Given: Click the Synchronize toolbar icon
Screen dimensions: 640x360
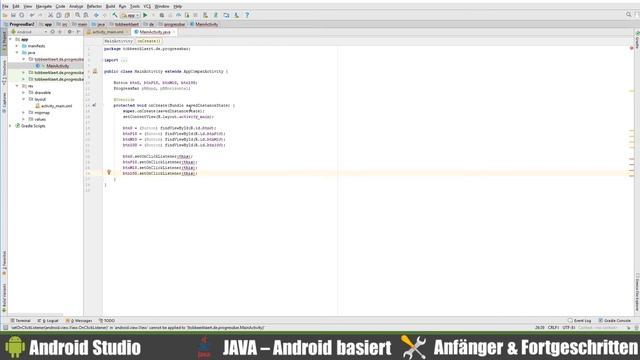Looking at the screenshot, I should tap(22, 15).
